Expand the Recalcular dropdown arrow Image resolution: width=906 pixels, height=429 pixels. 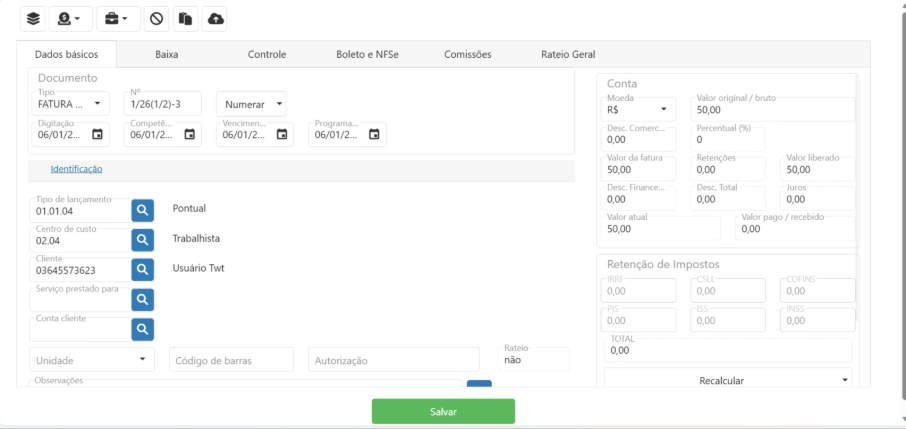point(845,380)
